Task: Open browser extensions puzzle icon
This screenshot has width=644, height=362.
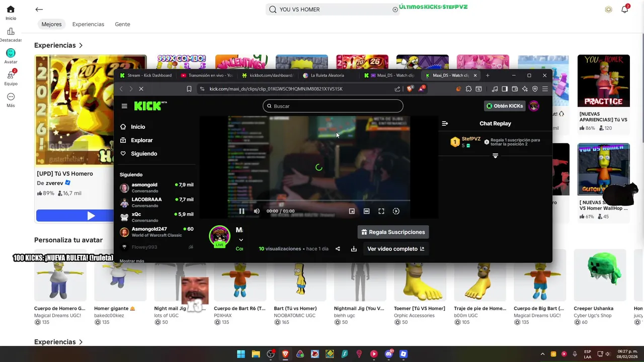Action: (x=468, y=89)
